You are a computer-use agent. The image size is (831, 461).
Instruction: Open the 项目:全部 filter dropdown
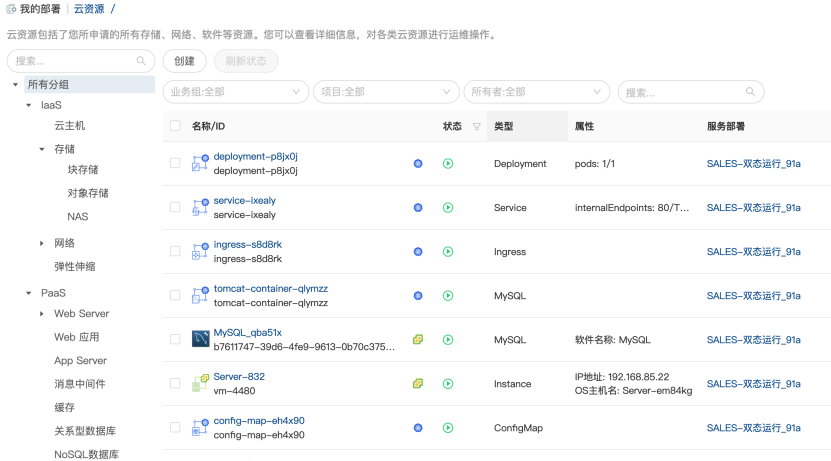[386, 92]
